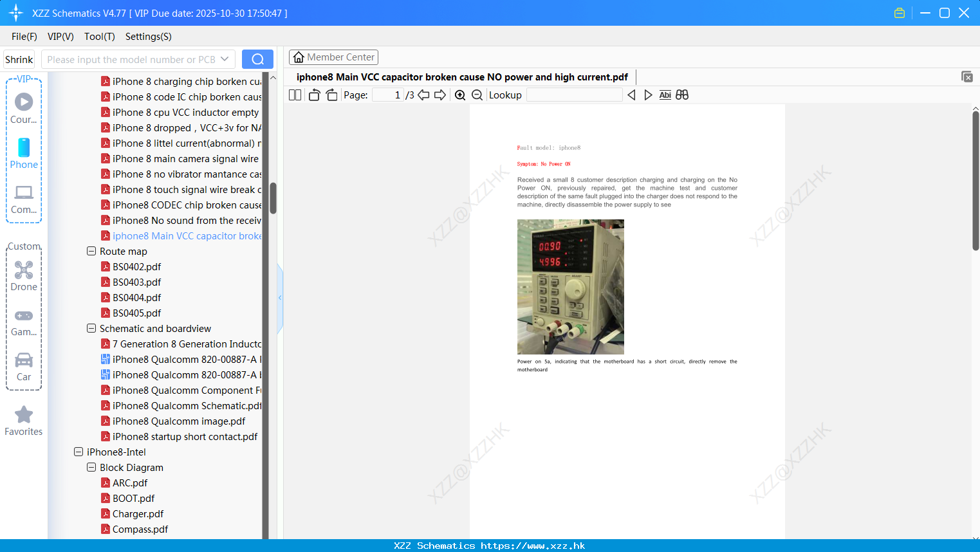The height and width of the screenshot is (552, 980).
Task: Click the page number field
Action: point(388,95)
